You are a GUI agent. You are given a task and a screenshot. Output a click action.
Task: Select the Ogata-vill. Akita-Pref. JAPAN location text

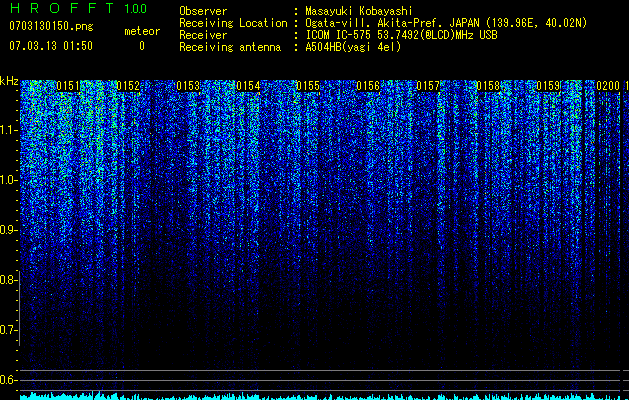click(446, 23)
